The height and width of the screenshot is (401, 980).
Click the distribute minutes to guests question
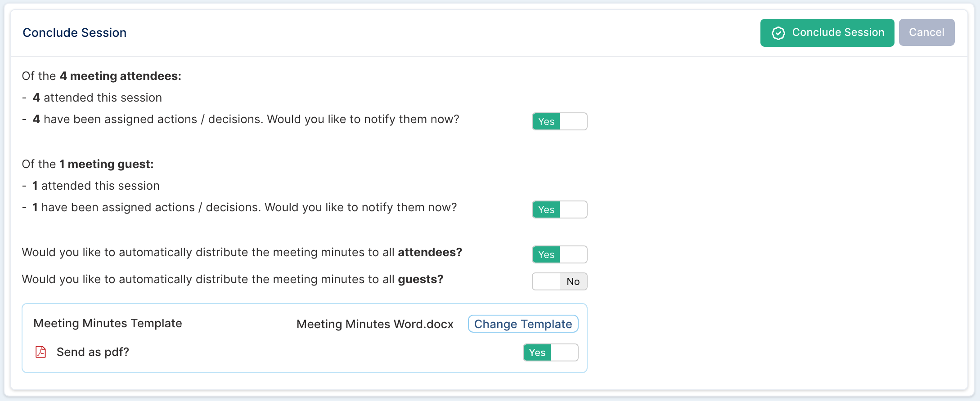click(x=233, y=279)
